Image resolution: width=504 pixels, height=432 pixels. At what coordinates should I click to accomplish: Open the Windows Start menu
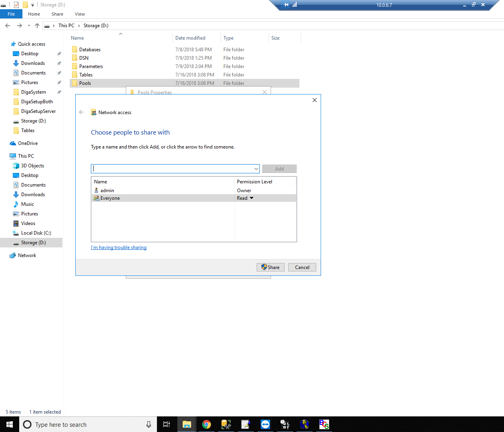pyautogui.click(x=10, y=424)
